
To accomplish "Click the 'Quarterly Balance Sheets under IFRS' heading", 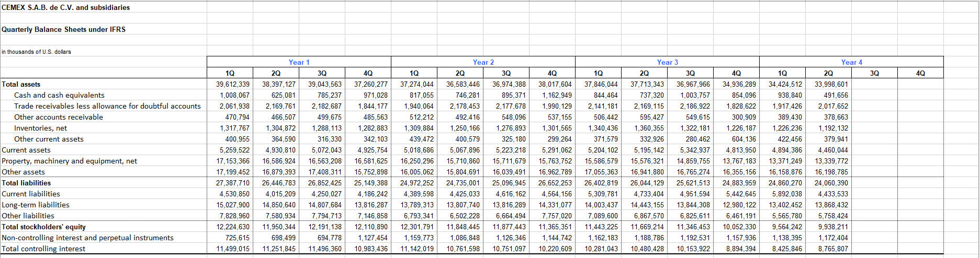I will pos(64,29).
